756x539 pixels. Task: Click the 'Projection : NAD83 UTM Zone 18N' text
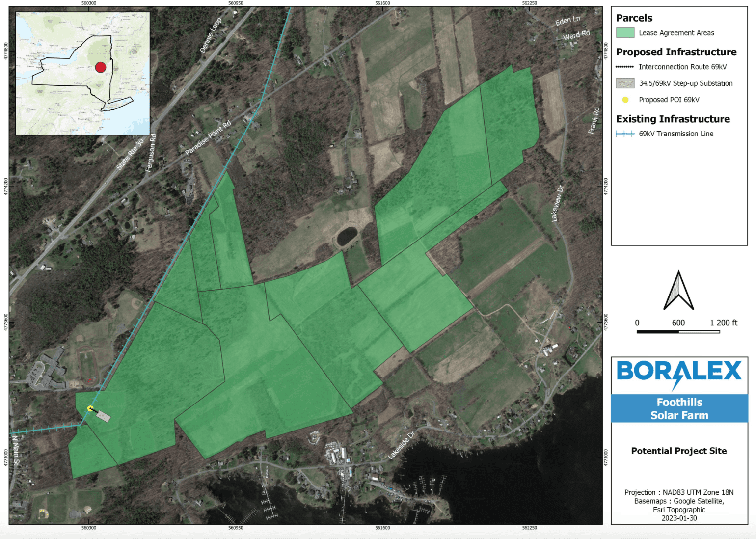pyautogui.click(x=679, y=492)
